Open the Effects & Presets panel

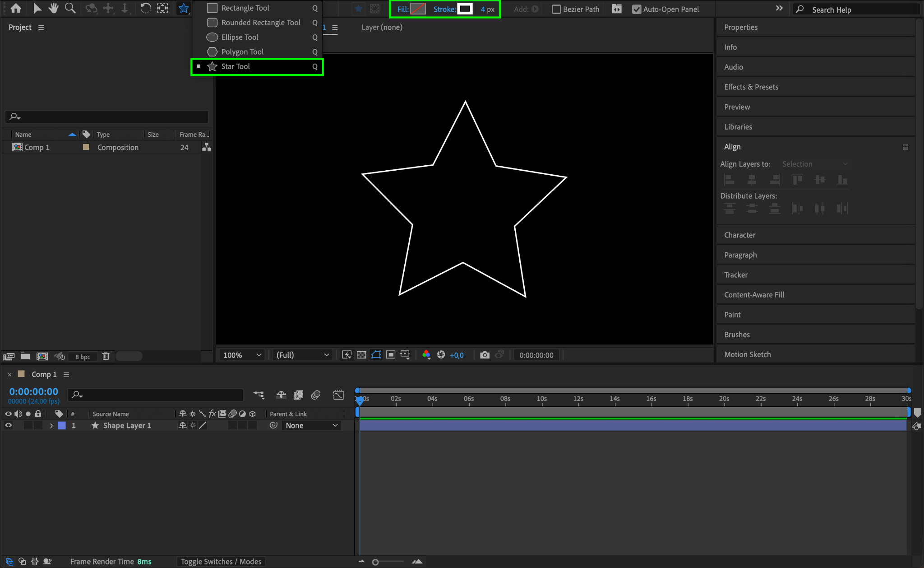[751, 87]
